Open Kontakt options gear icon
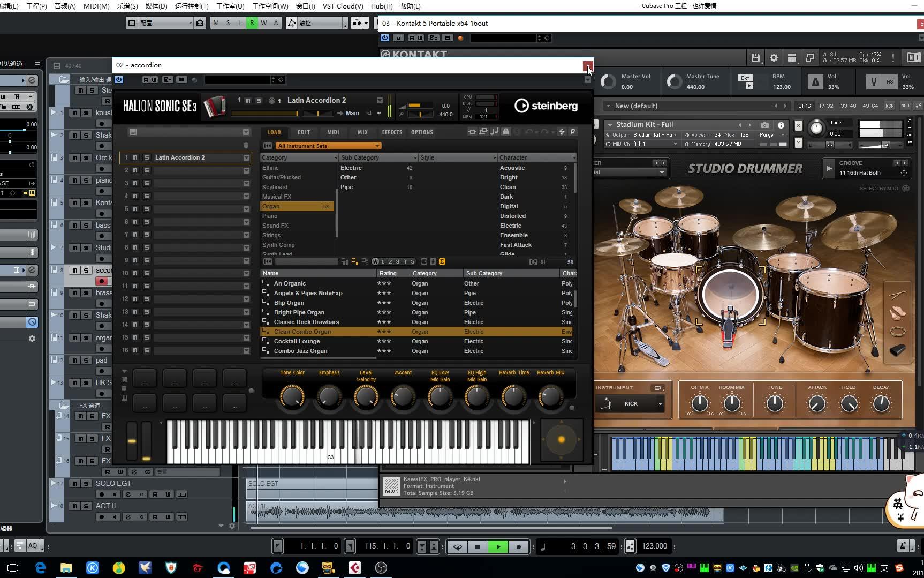This screenshot has height=578, width=924. [x=774, y=57]
